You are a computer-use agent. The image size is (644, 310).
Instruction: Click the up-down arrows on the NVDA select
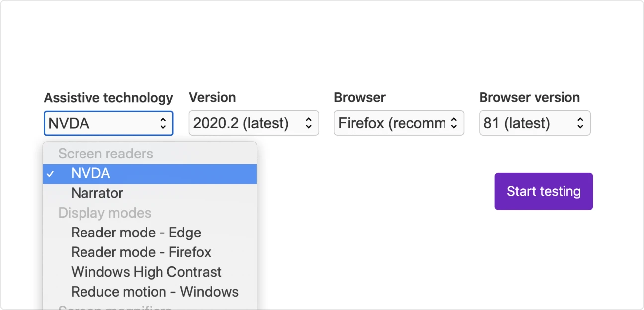point(163,123)
